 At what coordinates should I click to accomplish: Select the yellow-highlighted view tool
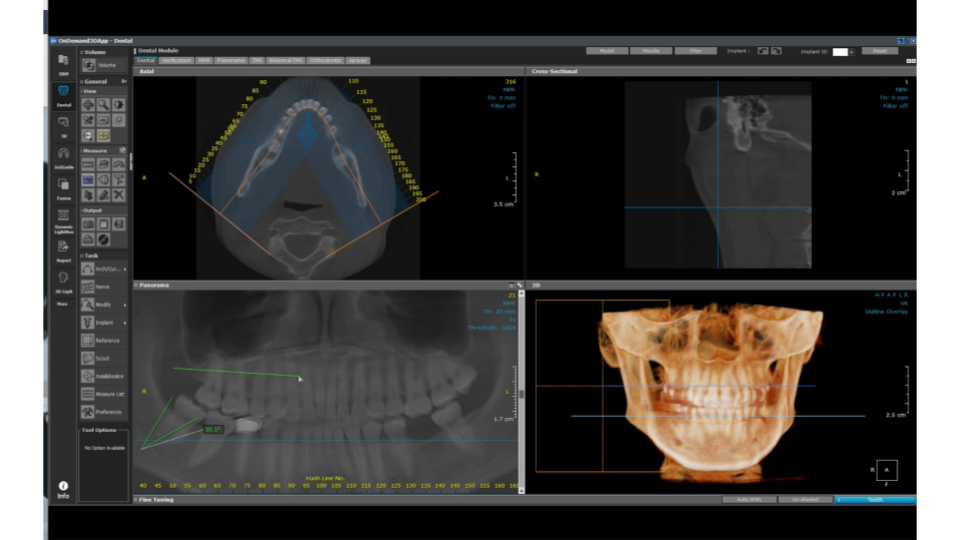(x=103, y=135)
